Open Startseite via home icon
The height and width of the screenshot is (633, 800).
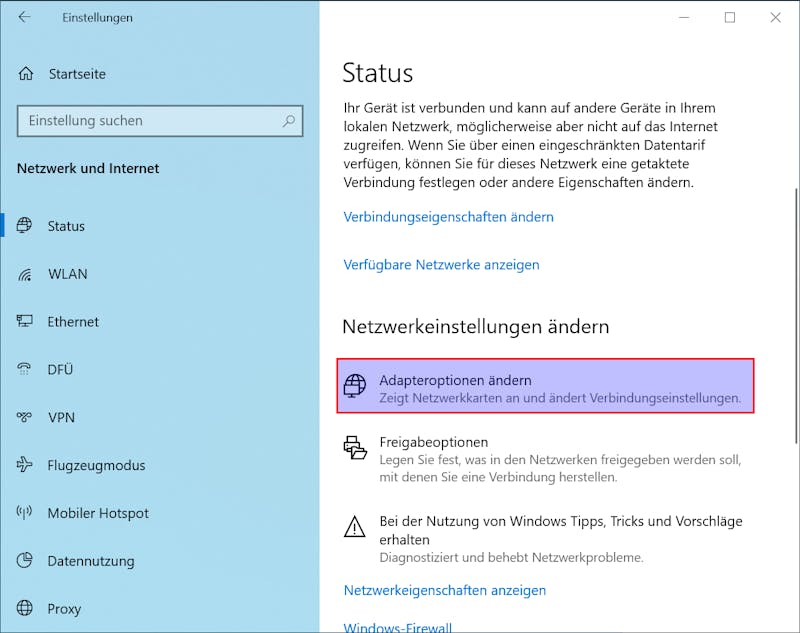point(26,74)
